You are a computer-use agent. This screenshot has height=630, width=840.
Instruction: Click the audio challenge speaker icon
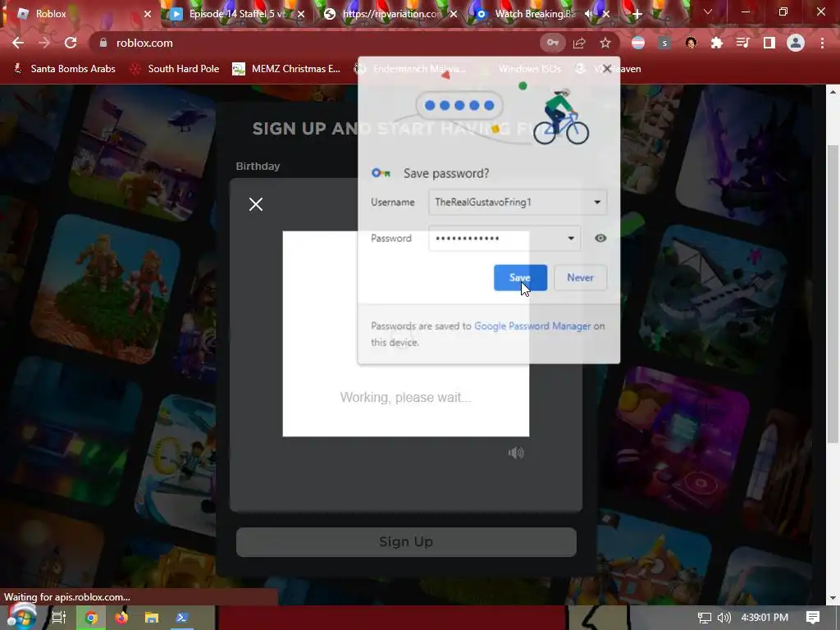coord(515,453)
